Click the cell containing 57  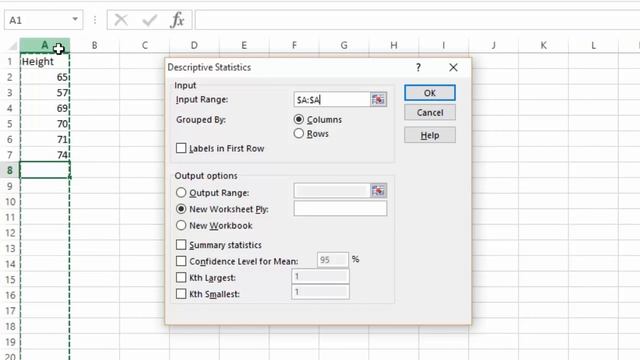click(45, 93)
